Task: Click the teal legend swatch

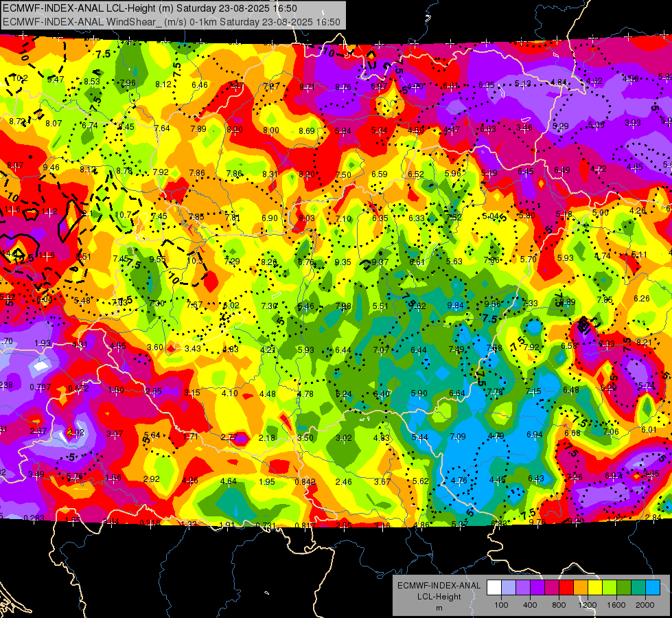Action: [638, 588]
